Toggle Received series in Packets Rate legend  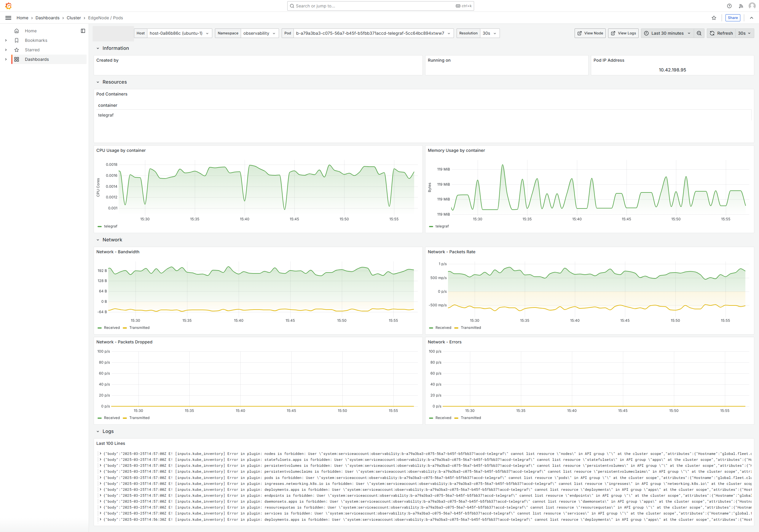pos(443,328)
